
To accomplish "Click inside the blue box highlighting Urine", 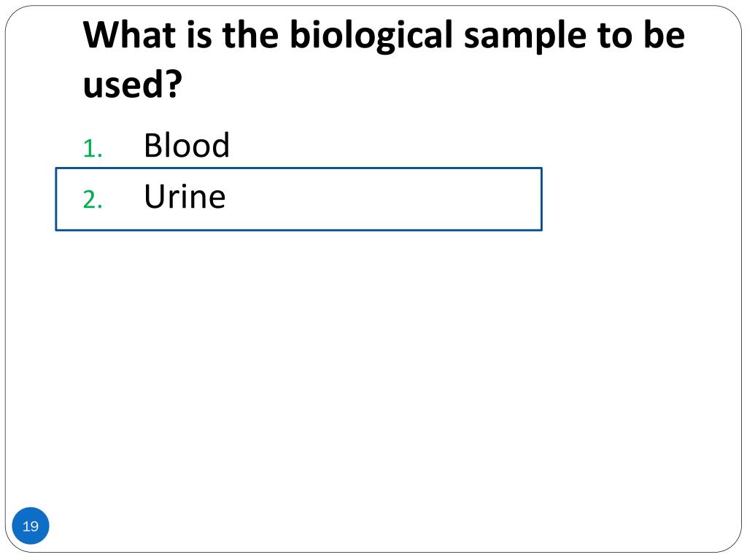I will 298,199.
